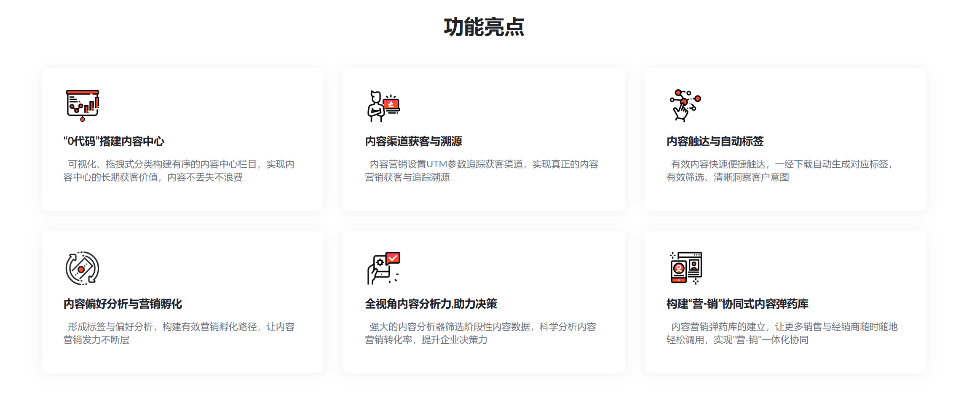Viewport: 980px width, 401px height.
Task: Click the presentation chart icon for 0代码搭建内容中心
Action: point(83,106)
